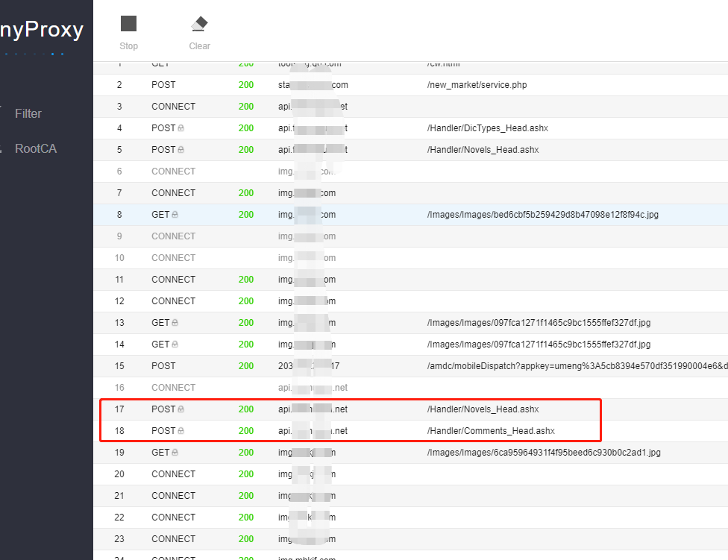The image size is (728, 560).
Task: Click the Clear eraser icon
Action: click(x=199, y=24)
